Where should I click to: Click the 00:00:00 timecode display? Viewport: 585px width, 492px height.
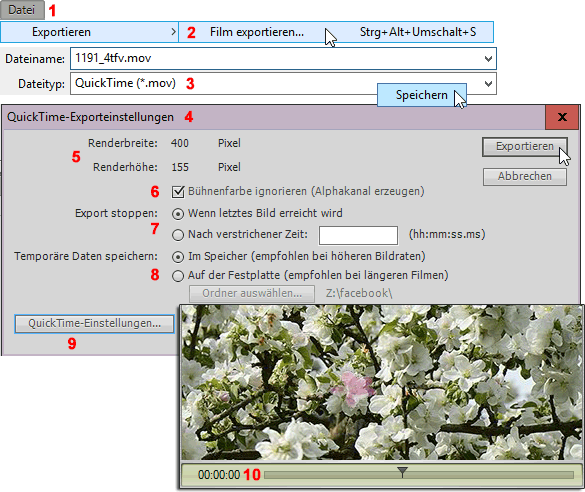[219, 474]
